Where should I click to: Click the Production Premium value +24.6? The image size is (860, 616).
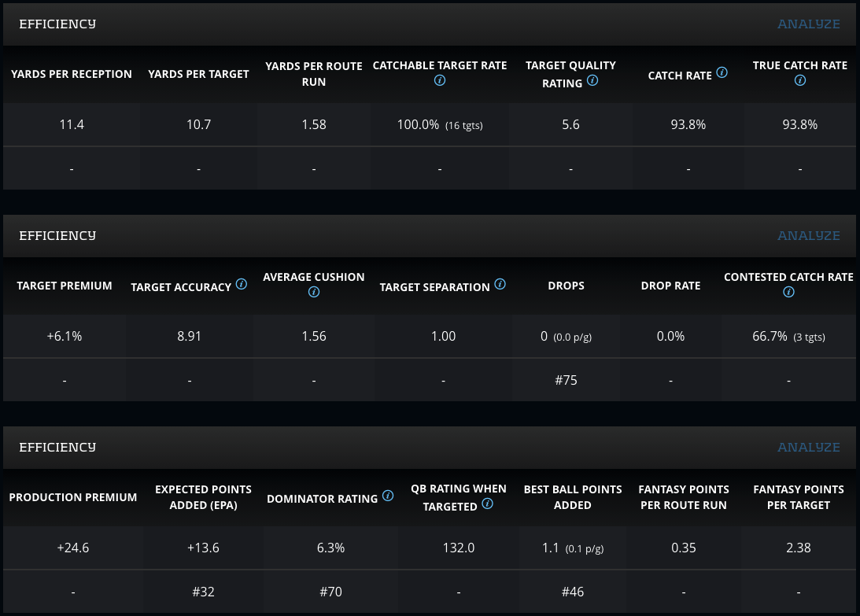(72, 548)
